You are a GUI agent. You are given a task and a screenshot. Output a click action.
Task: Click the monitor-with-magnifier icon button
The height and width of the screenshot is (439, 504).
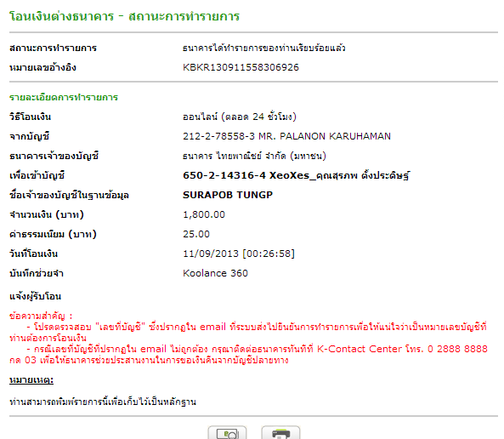[227, 432]
